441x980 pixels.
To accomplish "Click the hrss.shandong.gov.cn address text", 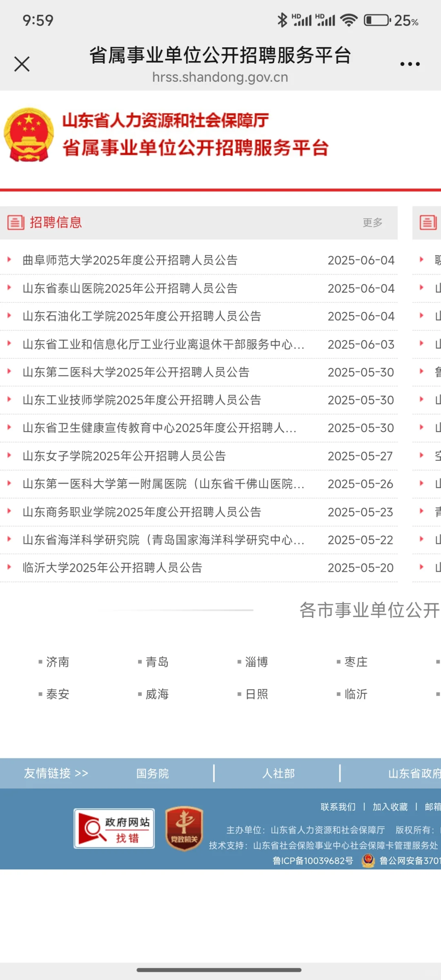I will (x=220, y=77).
